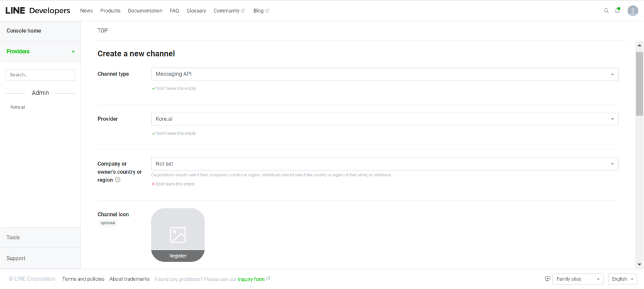The image size is (644, 289).
Task: Click help icon beside country or region label
Action: 118,180
